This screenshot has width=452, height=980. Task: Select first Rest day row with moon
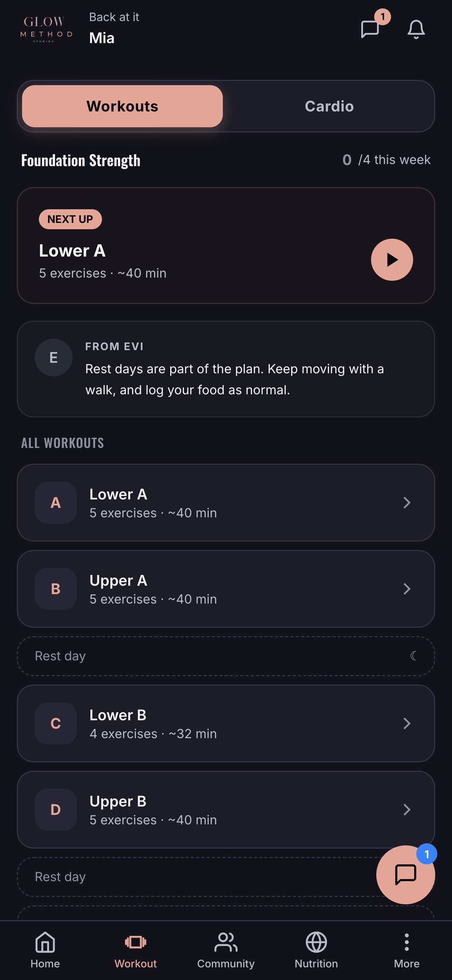[x=226, y=656]
